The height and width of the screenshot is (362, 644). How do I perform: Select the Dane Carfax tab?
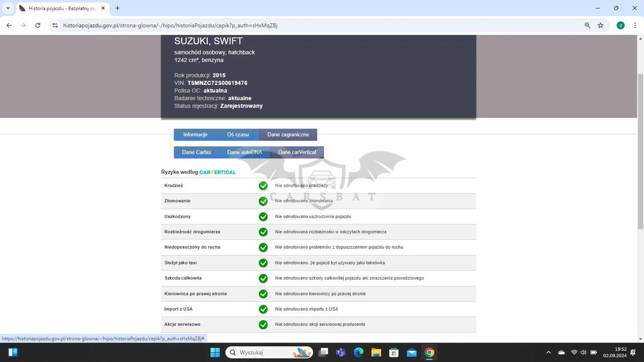coord(196,152)
